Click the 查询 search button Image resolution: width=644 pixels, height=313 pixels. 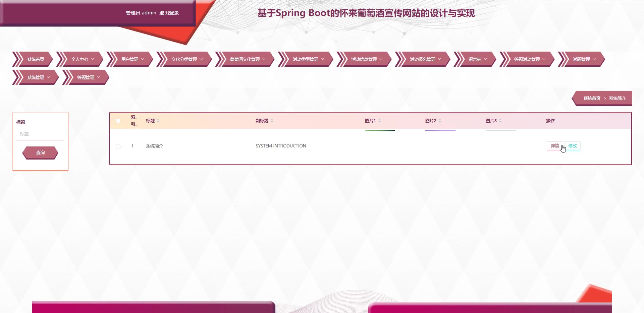coord(40,153)
